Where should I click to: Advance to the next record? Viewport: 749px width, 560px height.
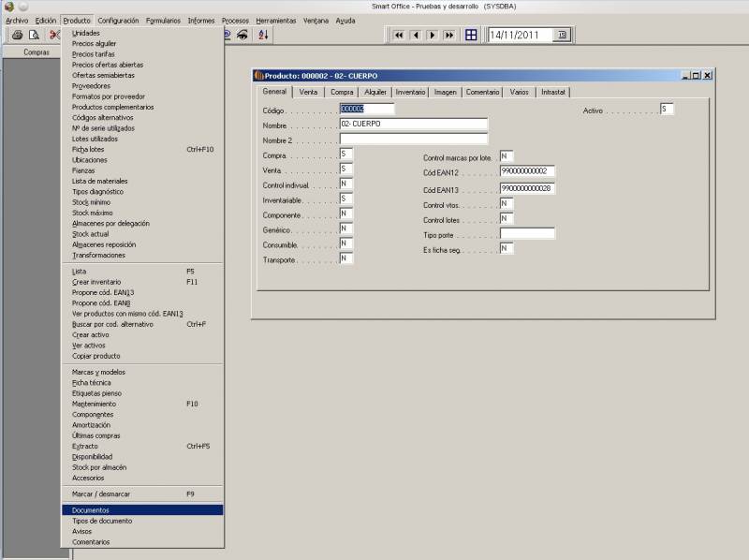coord(432,35)
